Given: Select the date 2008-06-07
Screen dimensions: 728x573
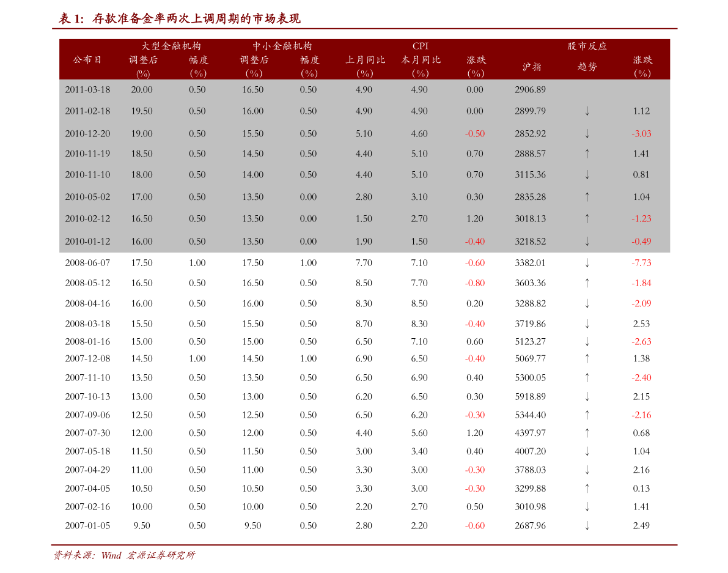Looking at the screenshot, I should point(88,263).
